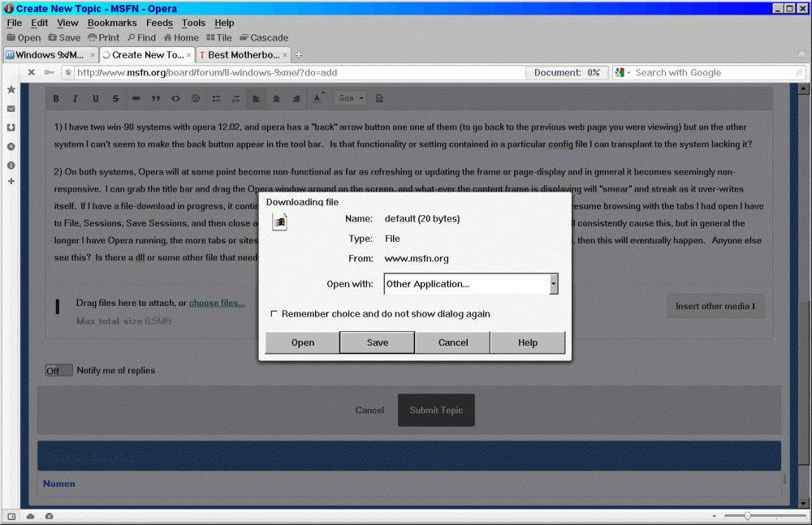Expand the font Size dropdown in editor
812x525 pixels.
(x=351, y=98)
